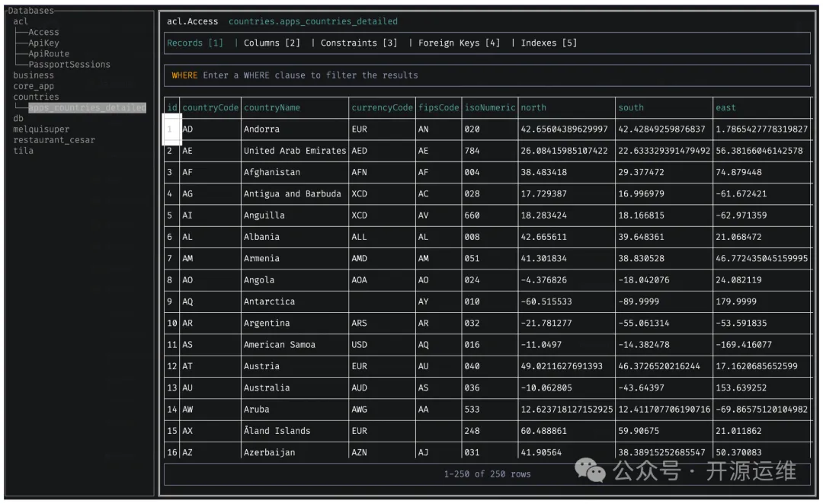
Task: Click the currencyCode column header
Action: (382, 108)
